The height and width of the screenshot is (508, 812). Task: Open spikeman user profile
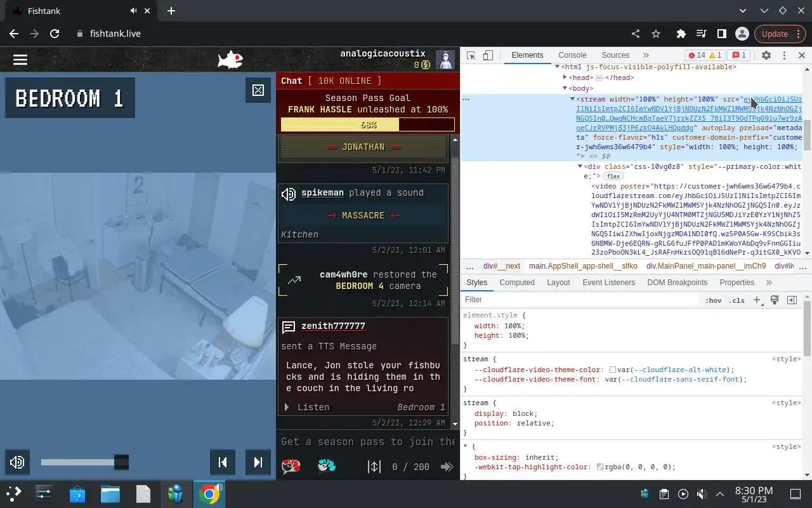(322, 192)
